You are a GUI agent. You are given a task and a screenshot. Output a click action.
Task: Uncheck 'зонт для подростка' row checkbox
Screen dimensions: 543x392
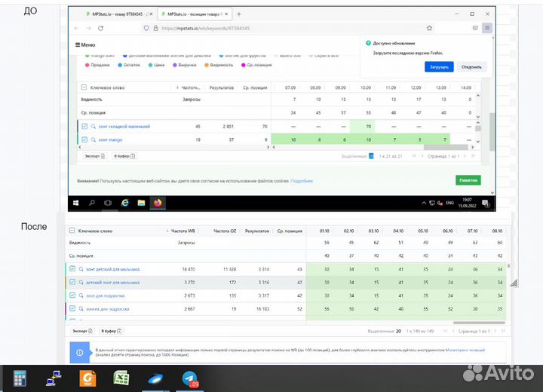pos(72,295)
